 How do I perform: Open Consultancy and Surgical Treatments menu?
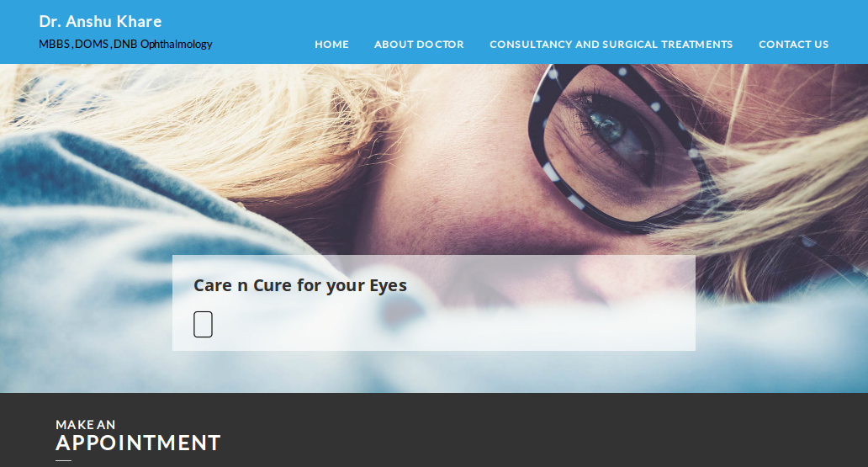pos(611,45)
